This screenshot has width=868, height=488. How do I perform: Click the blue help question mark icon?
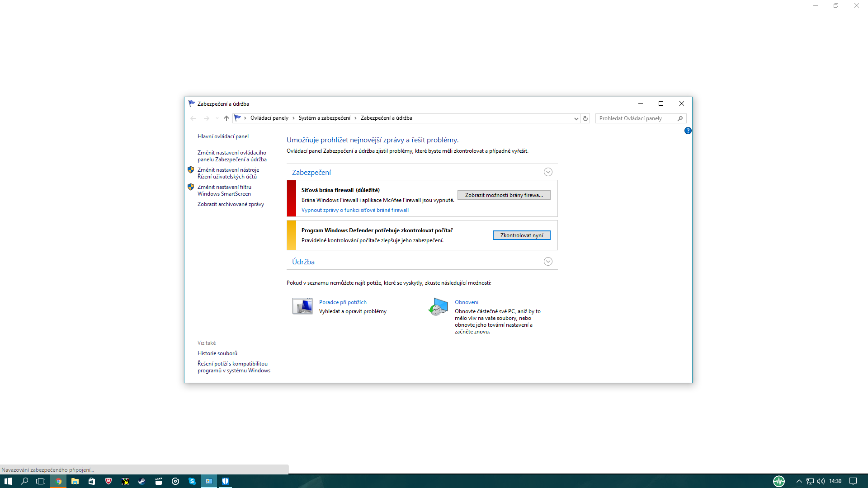[x=688, y=131]
